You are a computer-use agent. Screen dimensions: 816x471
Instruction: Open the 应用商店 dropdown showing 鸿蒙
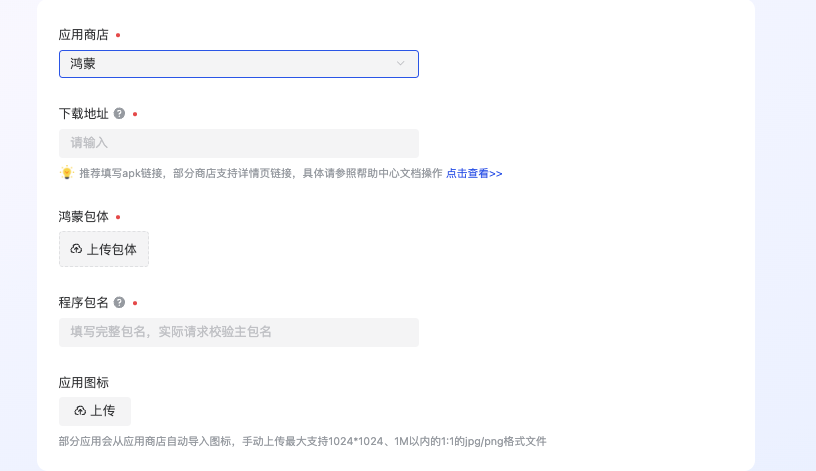coord(239,64)
